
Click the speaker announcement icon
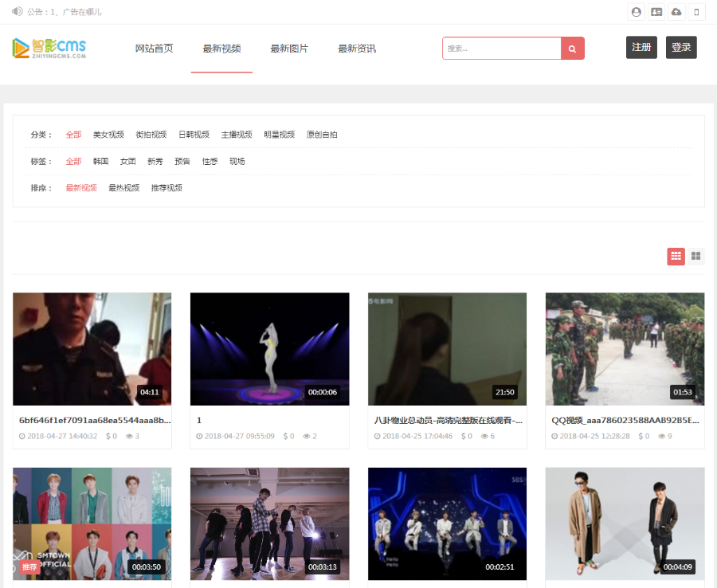click(17, 11)
